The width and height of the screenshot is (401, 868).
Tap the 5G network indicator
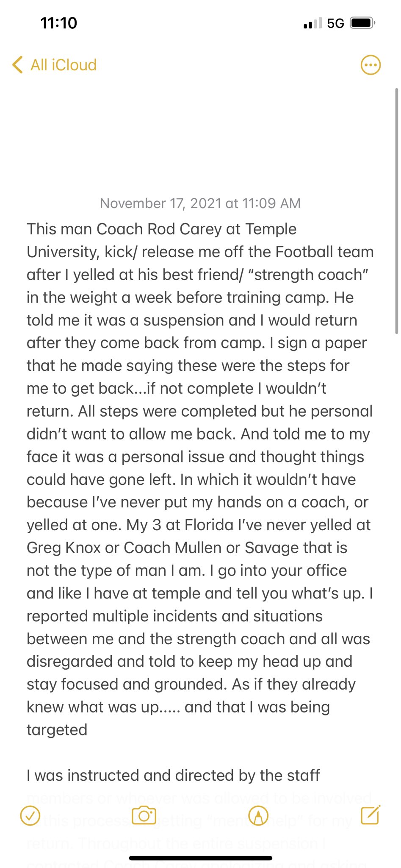[335, 23]
